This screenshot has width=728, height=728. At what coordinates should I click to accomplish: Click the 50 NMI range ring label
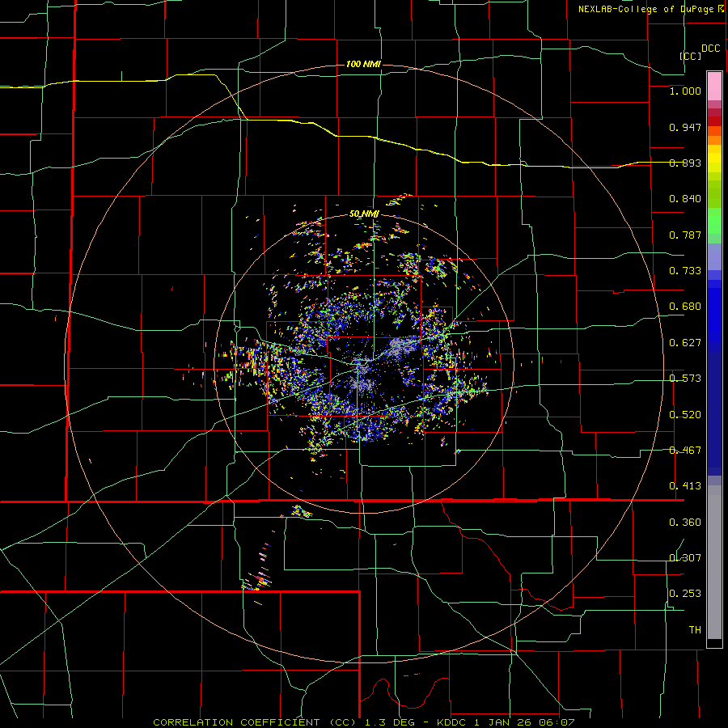[365, 214]
